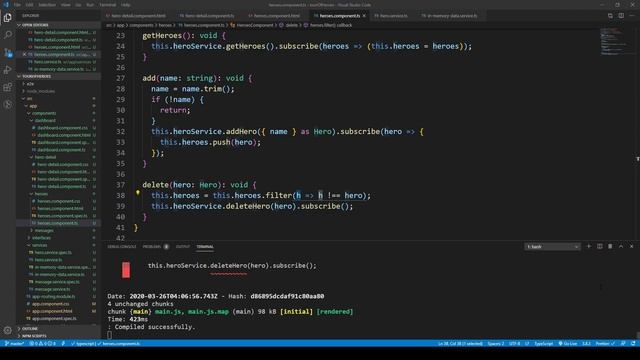Open the Explorer view in the activity bar
This screenshot has width=640, height=360.
[7, 18]
